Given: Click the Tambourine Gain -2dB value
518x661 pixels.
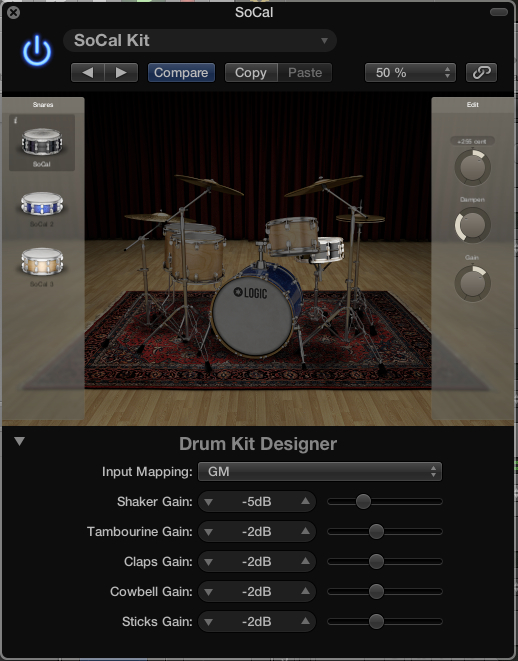Looking at the screenshot, I should (257, 532).
